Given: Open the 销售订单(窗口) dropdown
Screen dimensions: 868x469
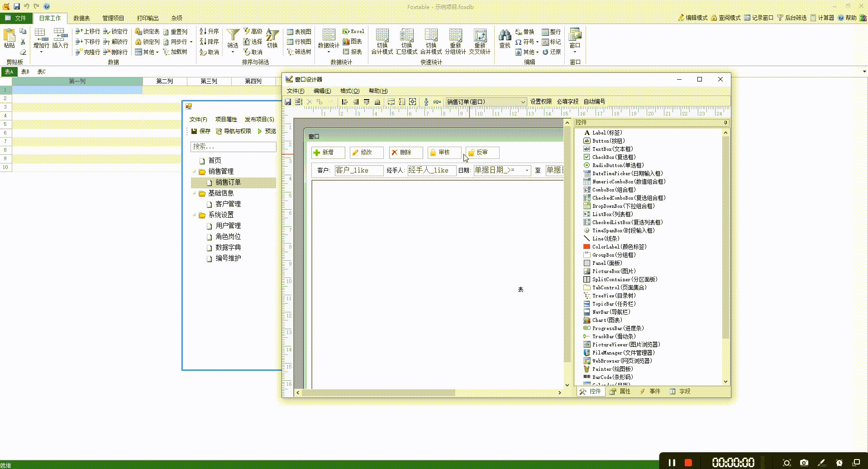Looking at the screenshot, I should [x=523, y=102].
